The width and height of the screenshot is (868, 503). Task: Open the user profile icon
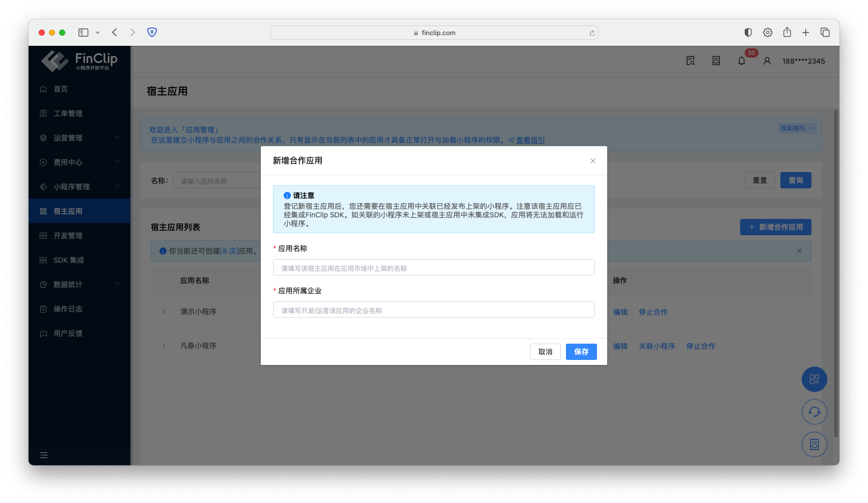pos(767,61)
